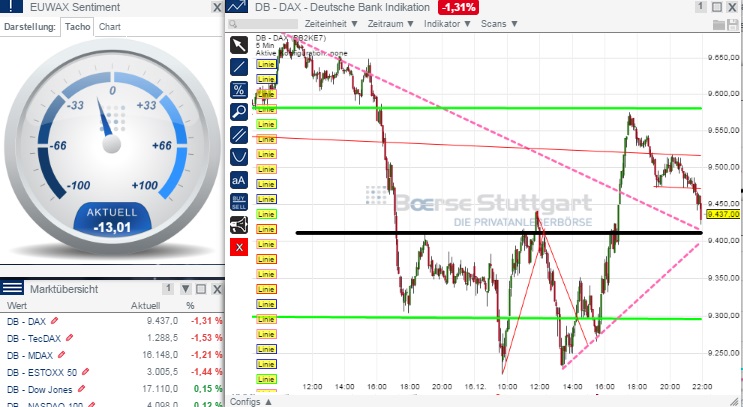
Task: Select the percent measurement tool
Action: pos(239,90)
